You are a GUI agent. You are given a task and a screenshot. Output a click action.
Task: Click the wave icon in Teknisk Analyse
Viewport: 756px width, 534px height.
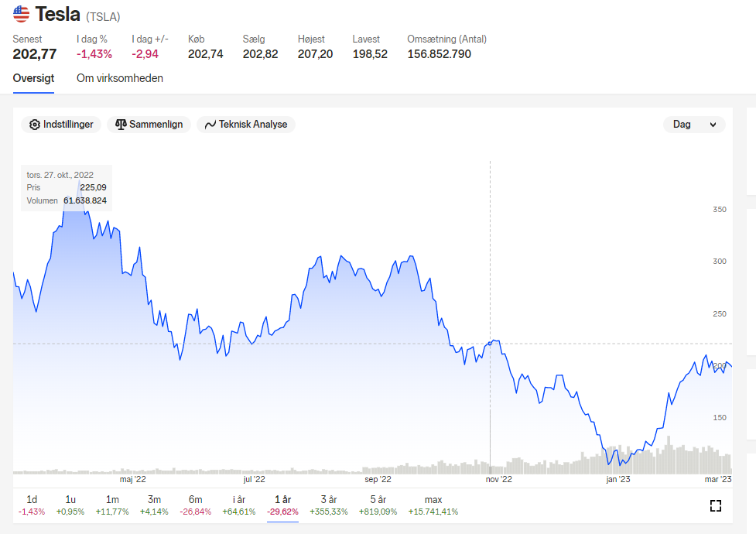[210, 125]
